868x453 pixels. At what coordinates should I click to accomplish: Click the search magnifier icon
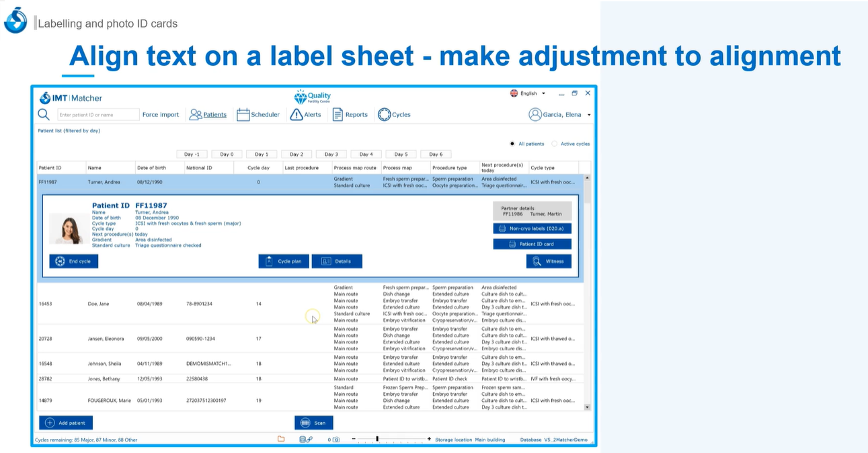44,114
